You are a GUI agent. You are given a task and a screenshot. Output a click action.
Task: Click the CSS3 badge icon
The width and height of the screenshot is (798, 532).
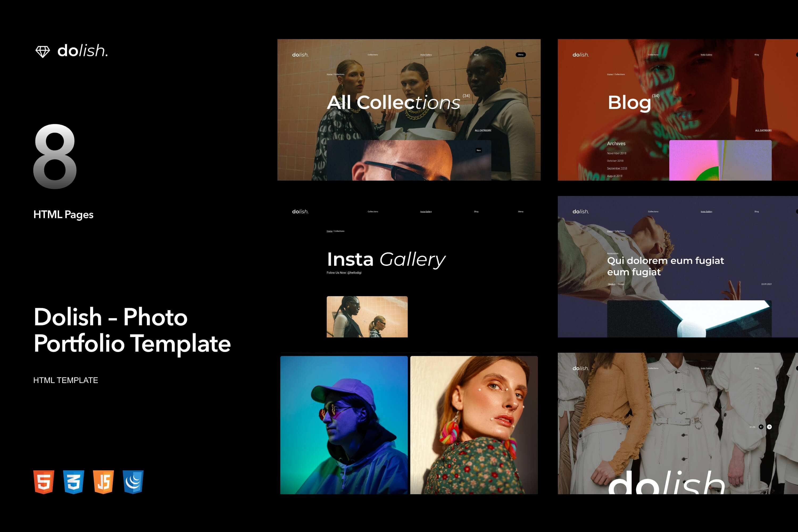pos(74,482)
